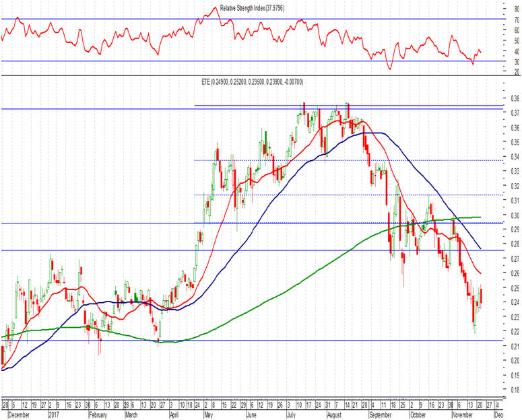Click the 0.29 price axis label
The width and height of the screenshot is (522, 420).
pos(515,230)
